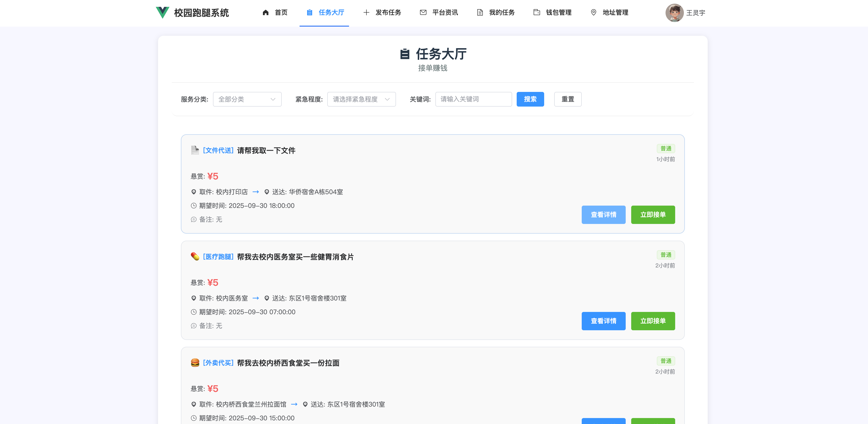Expand the 紧急程度 selector

(x=361, y=99)
